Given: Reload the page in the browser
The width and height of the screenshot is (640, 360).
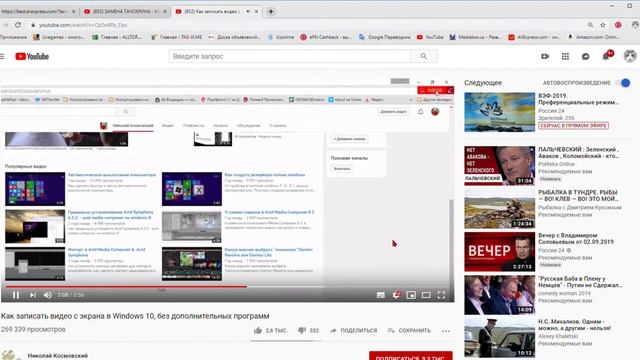Looking at the screenshot, I should [18, 25].
